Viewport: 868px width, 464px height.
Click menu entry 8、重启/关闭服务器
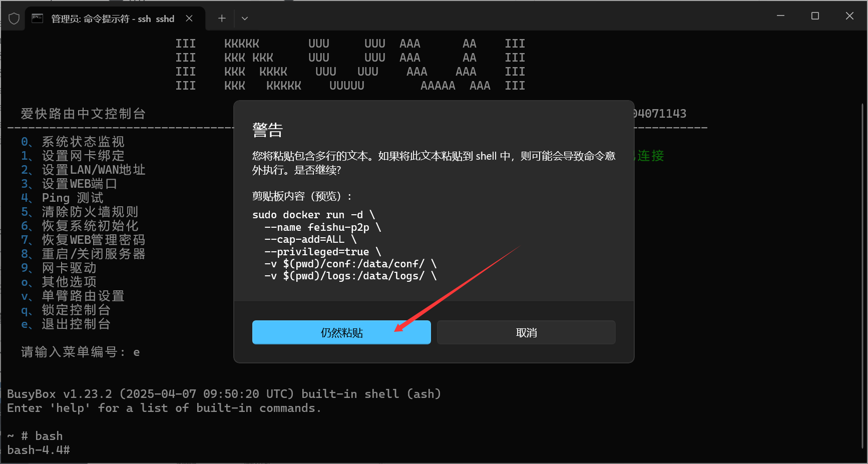coord(83,254)
